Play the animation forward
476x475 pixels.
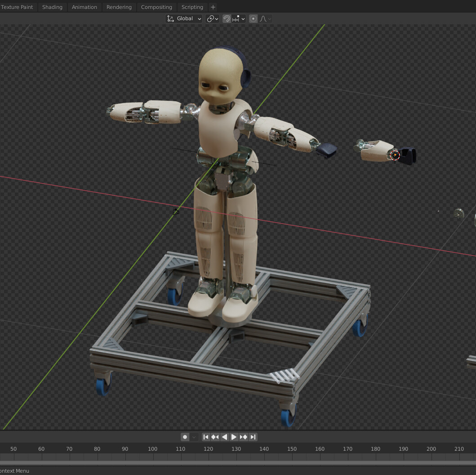pos(234,437)
